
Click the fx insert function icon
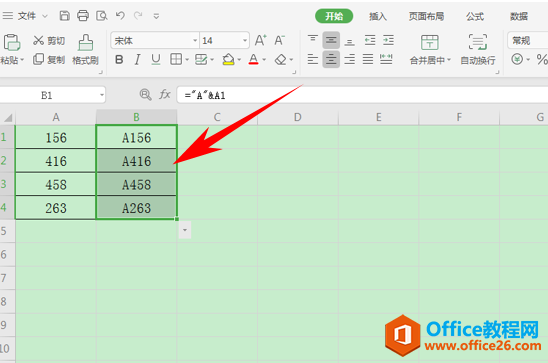click(165, 95)
